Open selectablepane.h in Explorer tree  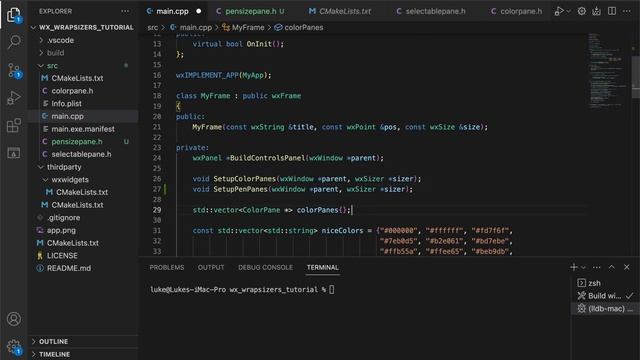pyautogui.click(x=83, y=154)
